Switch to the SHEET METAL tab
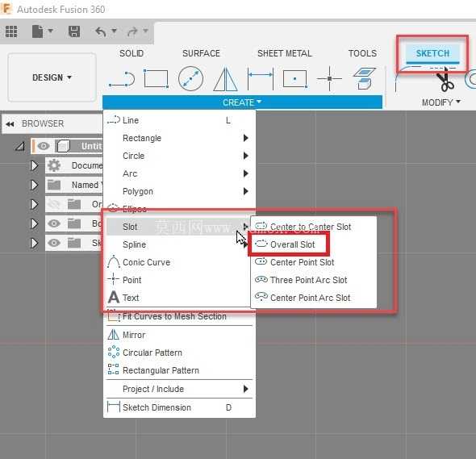Screen dimensions: 476x459 click(285, 53)
